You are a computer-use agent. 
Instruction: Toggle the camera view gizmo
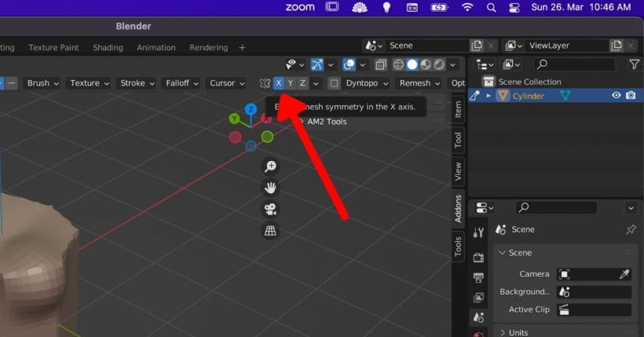pyautogui.click(x=270, y=209)
